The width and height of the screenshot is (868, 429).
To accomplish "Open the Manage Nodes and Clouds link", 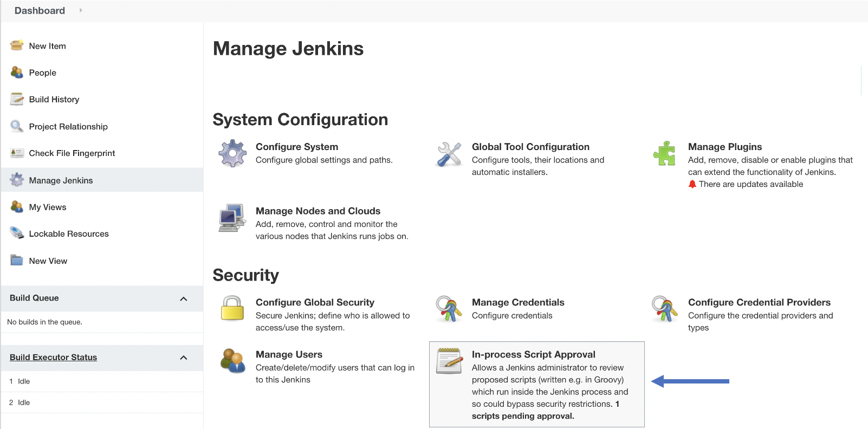I will [x=318, y=211].
